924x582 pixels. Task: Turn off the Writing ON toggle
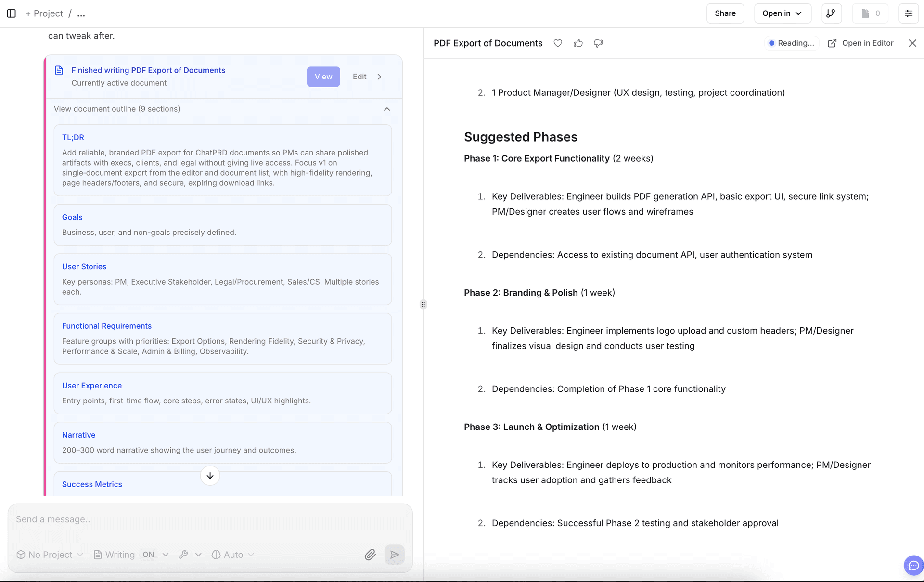click(149, 555)
